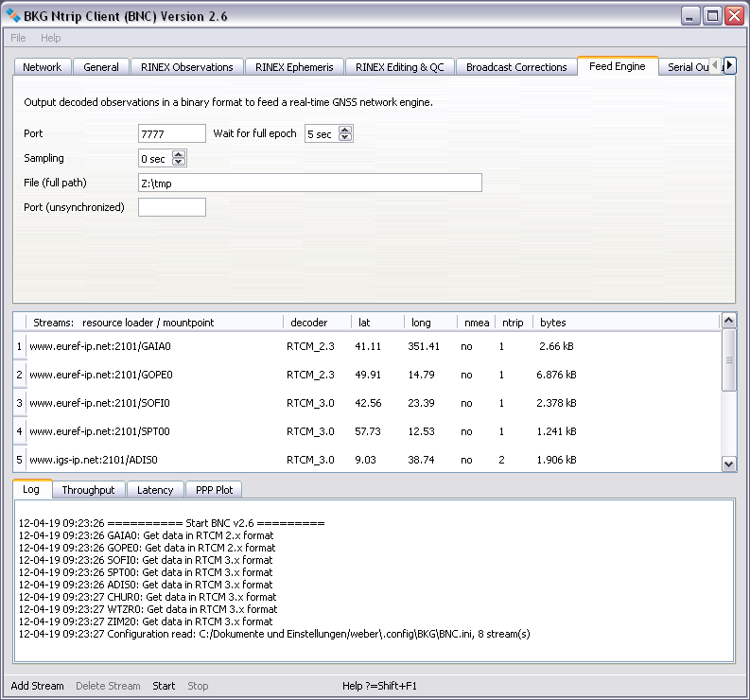Viewport: 750px width, 700px height.
Task: Open the File menu
Action: point(18,38)
